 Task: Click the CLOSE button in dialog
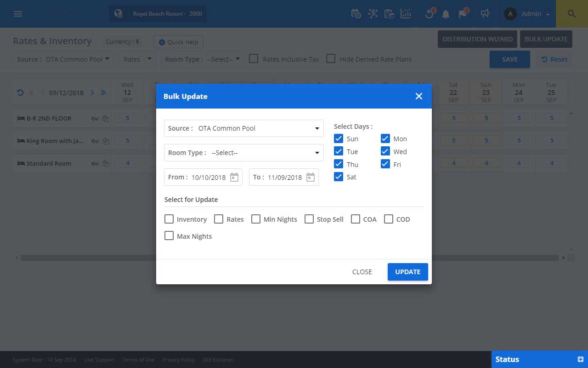pyautogui.click(x=362, y=272)
